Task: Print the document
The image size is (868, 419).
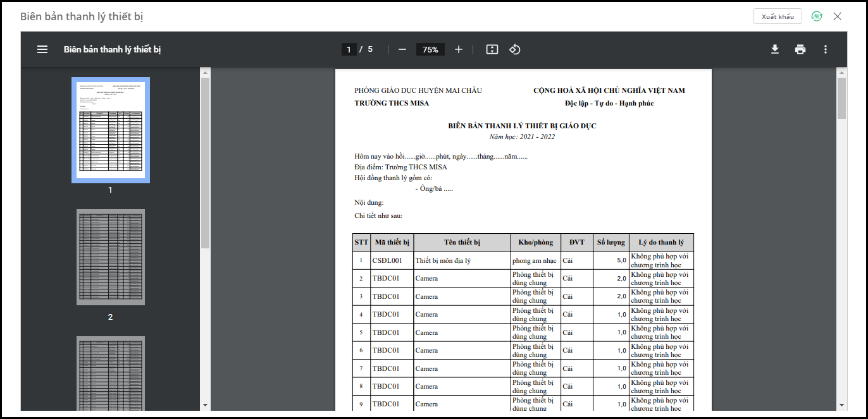Action: click(x=800, y=49)
